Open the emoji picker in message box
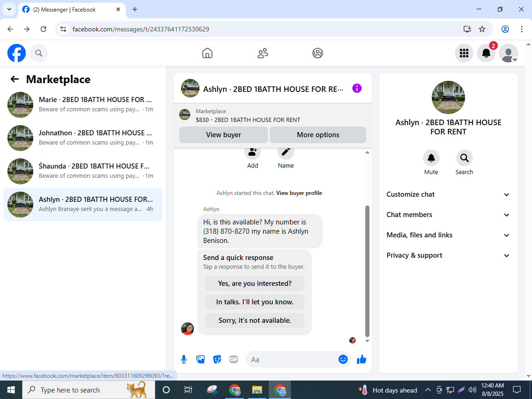 pos(343,359)
